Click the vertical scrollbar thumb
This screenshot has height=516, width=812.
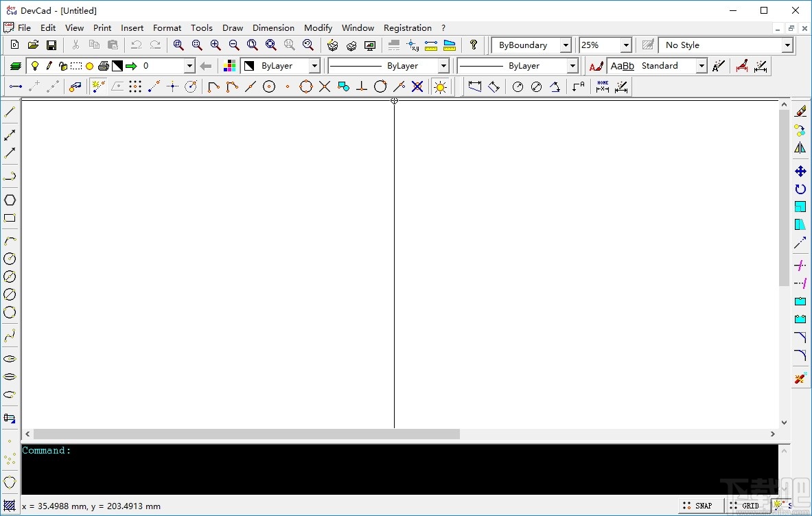coord(784,198)
